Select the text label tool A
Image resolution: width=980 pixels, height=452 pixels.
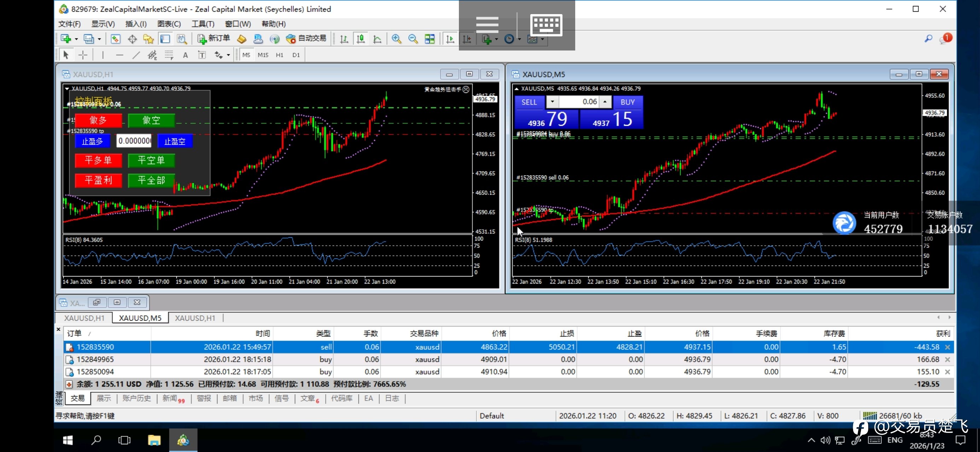coord(185,55)
